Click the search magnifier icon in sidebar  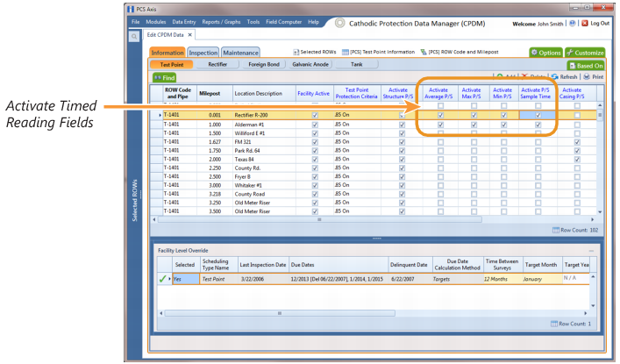[x=134, y=37]
